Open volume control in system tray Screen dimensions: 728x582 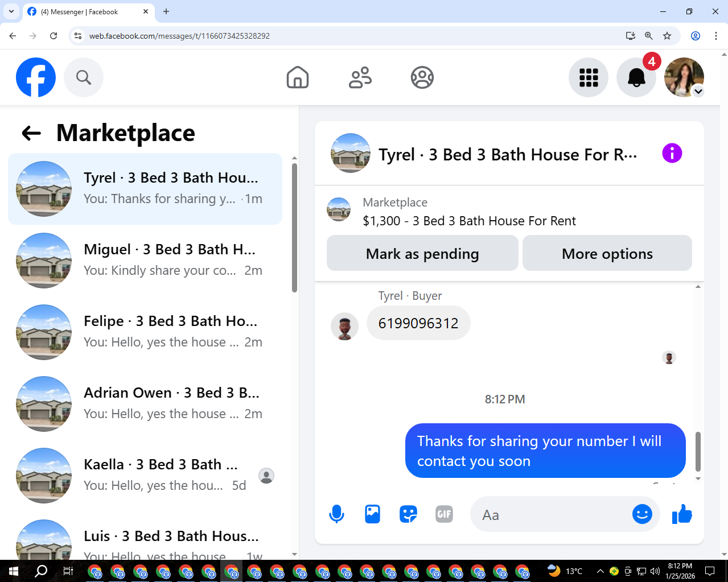pyautogui.click(x=655, y=571)
